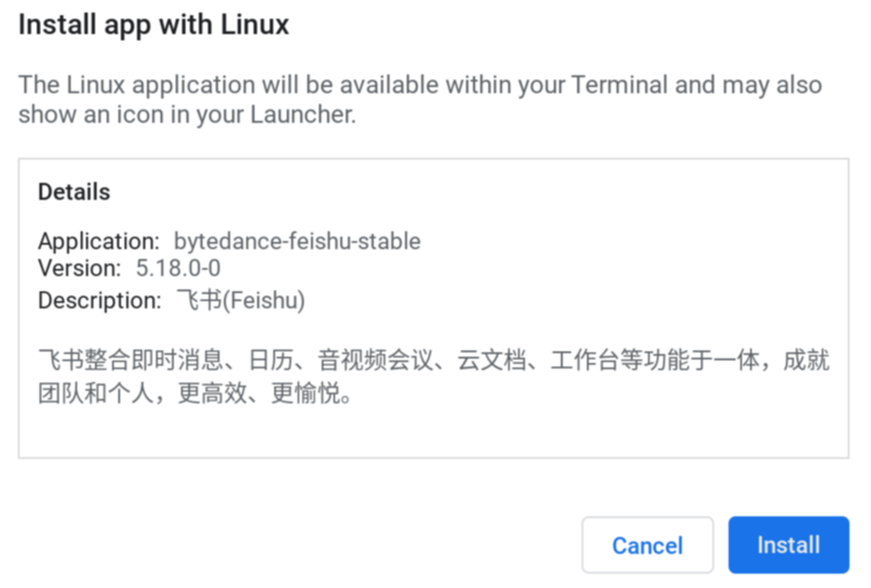871x588 pixels.
Task: Click the "Version:" field label
Action: point(79,268)
